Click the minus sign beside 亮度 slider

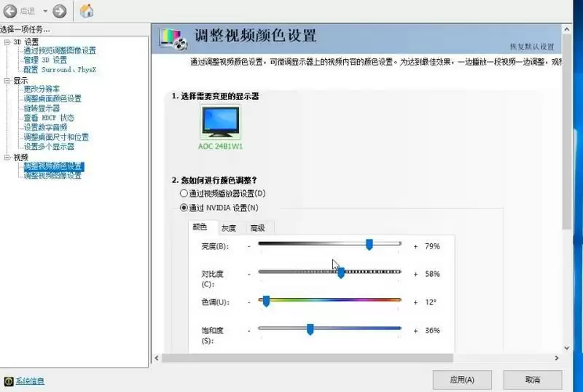click(249, 246)
